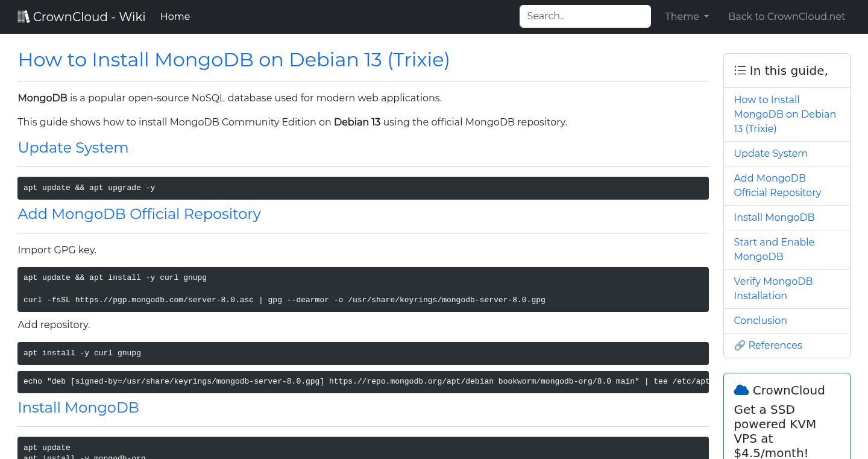Click the Search input field
The width and height of the screenshot is (868, 459).
pos(585,16)
